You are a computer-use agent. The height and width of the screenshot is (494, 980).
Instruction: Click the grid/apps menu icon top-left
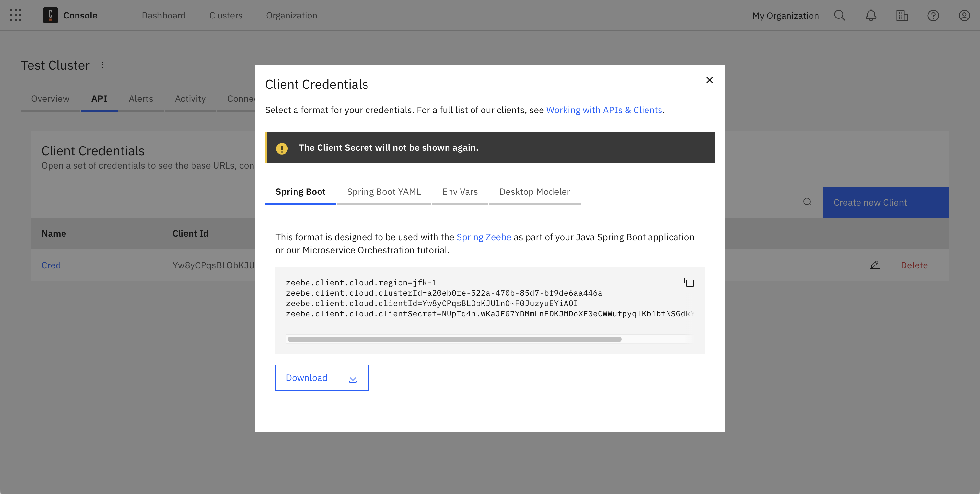(x=15, y=15)
